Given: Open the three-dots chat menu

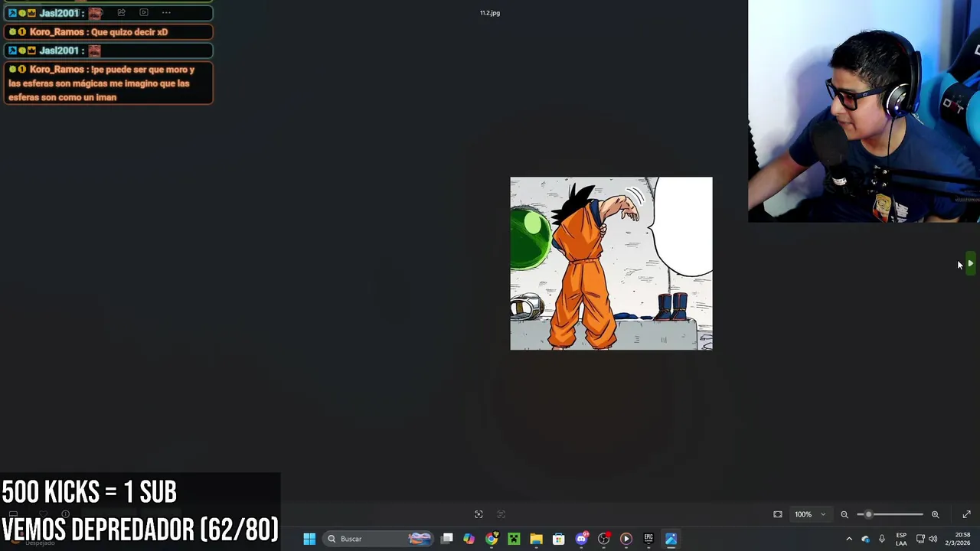Looking at the screenshot, I should click(x=166, y=13).
